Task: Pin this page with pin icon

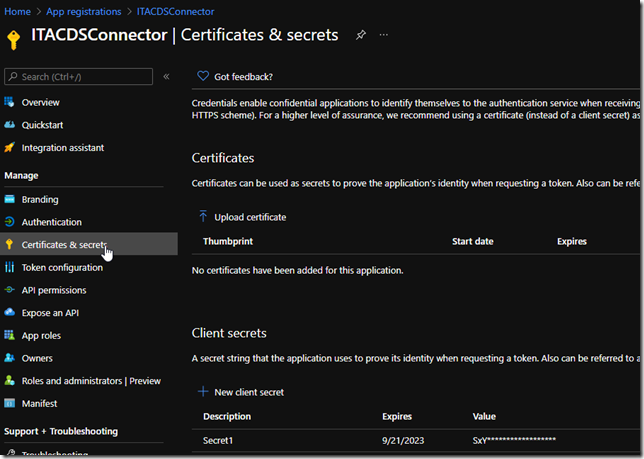Action: [361, 35]
